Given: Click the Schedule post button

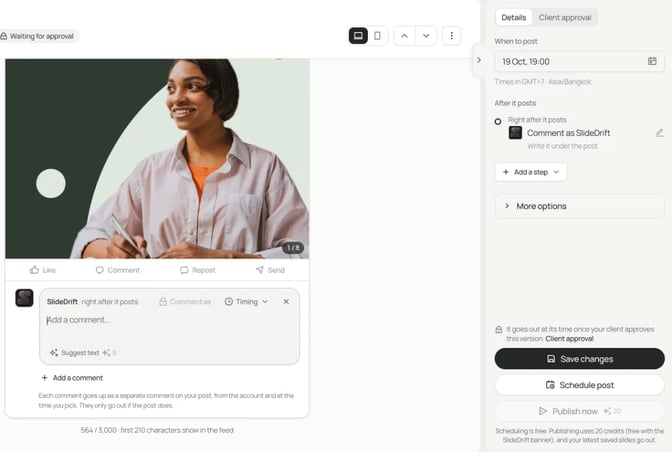Looking at the screenshot, I should [x=579, y=385].
